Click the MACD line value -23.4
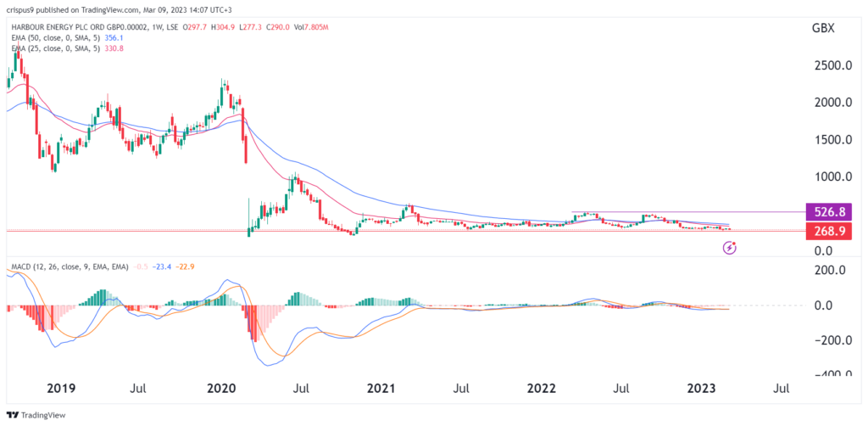The height and width of the screenshot is (426, 868). 162,267
